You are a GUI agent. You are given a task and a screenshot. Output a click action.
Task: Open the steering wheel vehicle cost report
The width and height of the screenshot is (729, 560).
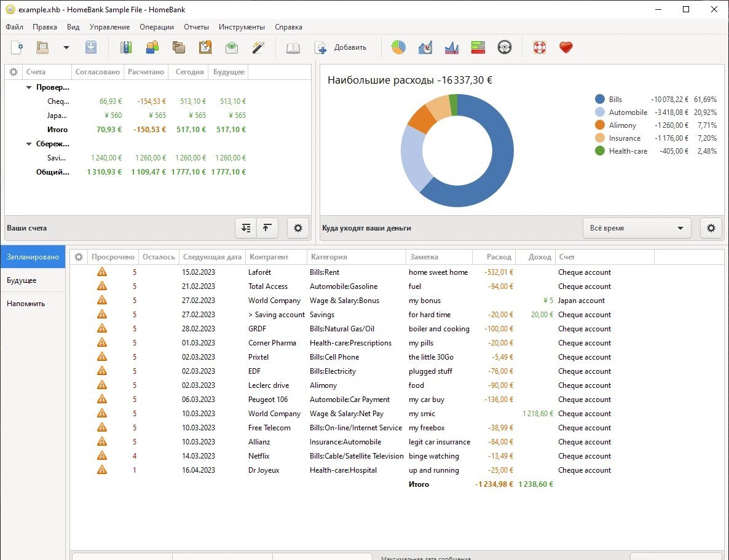tap(505, 47)
